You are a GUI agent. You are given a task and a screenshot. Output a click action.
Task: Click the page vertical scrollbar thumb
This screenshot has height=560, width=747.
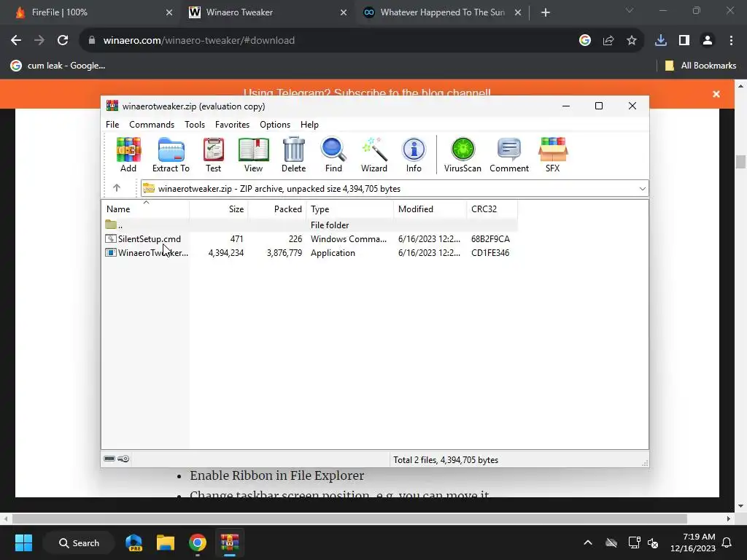pyautogui.click(x=740, y=161)
